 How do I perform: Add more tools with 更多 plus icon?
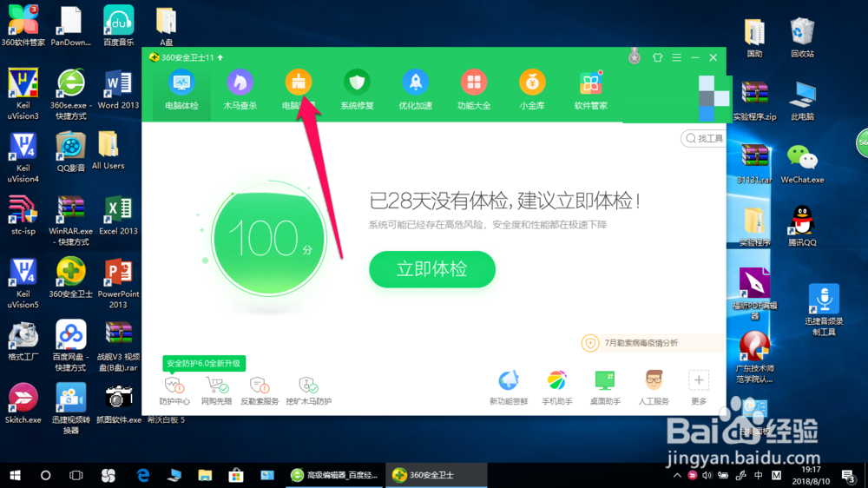[x=699, y=380]
